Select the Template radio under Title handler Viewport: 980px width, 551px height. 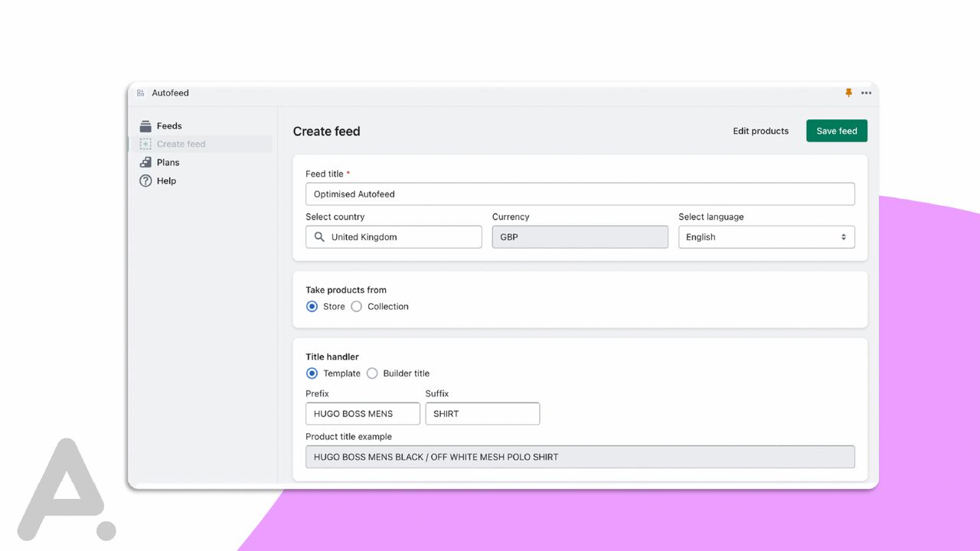tap(312, 373)
